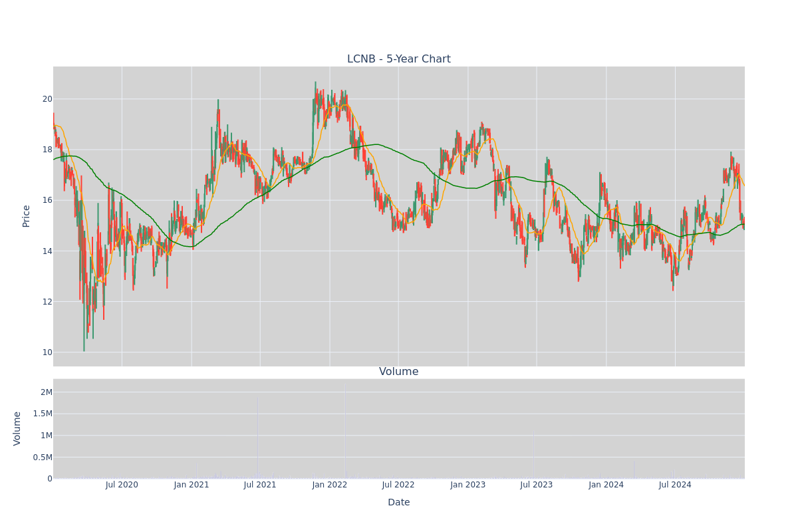Viewport: 798px width, 532px height.
Task: Click the price tick label 10
Action: point(47,352)
